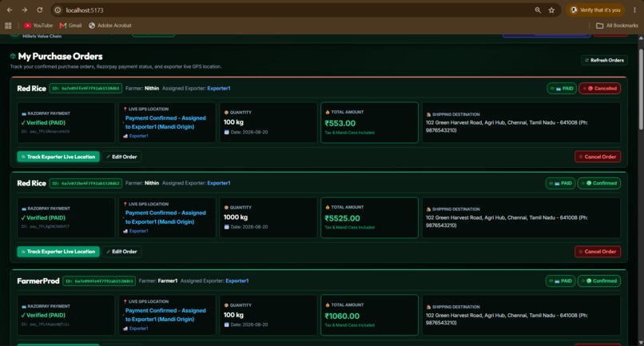Click the Razorpay Payment card icon in the ₹553.00 order
Viewport: 644px width, 346px height.
(24, 113)
